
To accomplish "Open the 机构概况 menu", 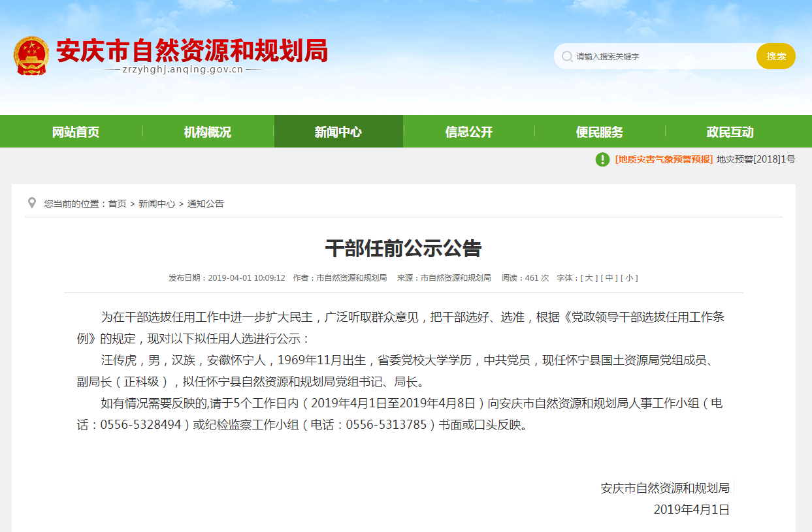I will (x=208, y=132).
